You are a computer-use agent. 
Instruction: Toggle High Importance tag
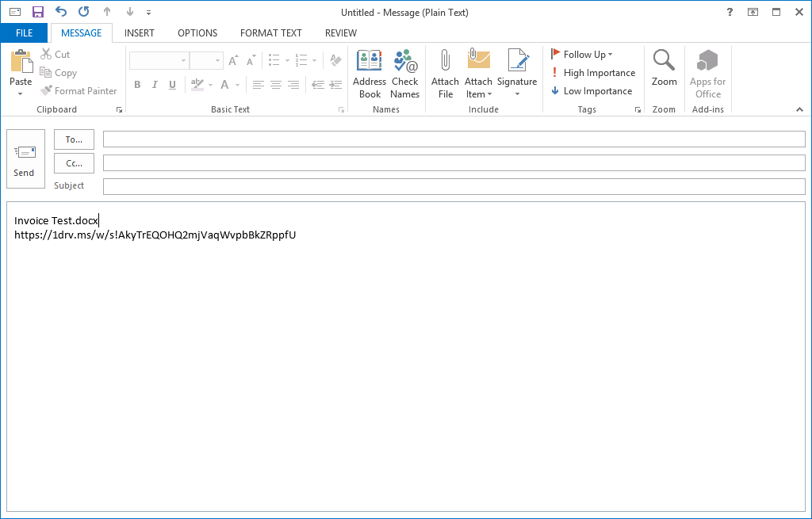point(592,73)
